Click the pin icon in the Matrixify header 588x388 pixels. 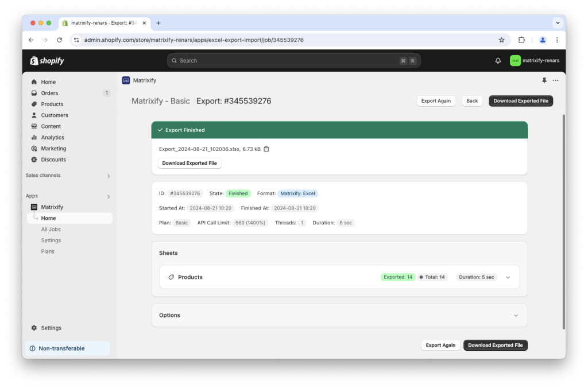pos(544,80)
